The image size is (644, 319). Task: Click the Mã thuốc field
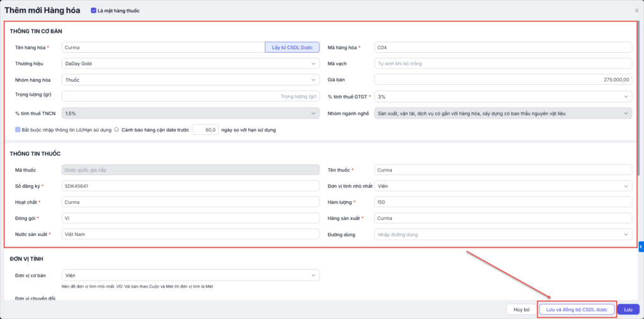[191, 170]
